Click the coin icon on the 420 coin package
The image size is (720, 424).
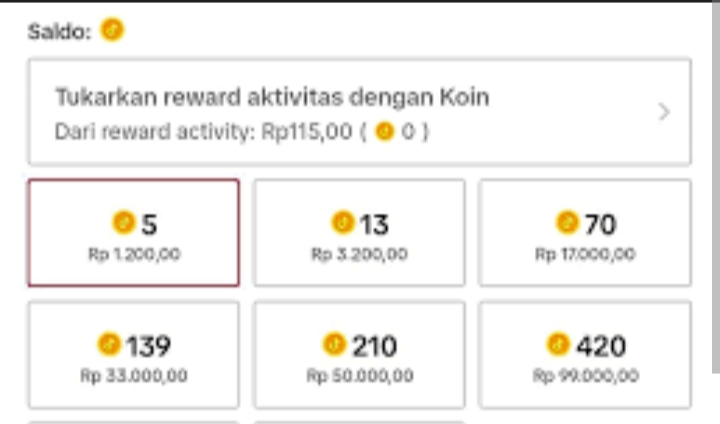tap(558, 345)
